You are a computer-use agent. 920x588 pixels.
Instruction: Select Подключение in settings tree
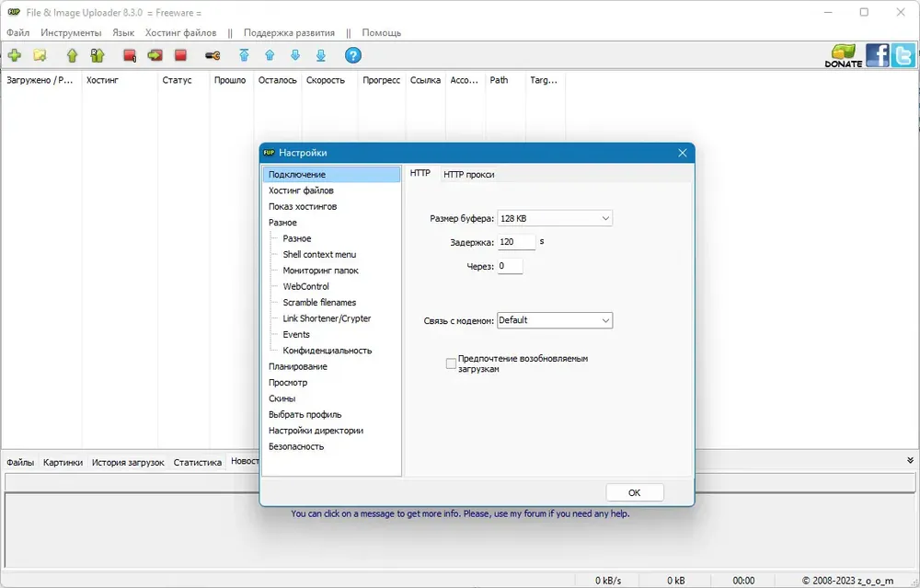tap(332, 174)
